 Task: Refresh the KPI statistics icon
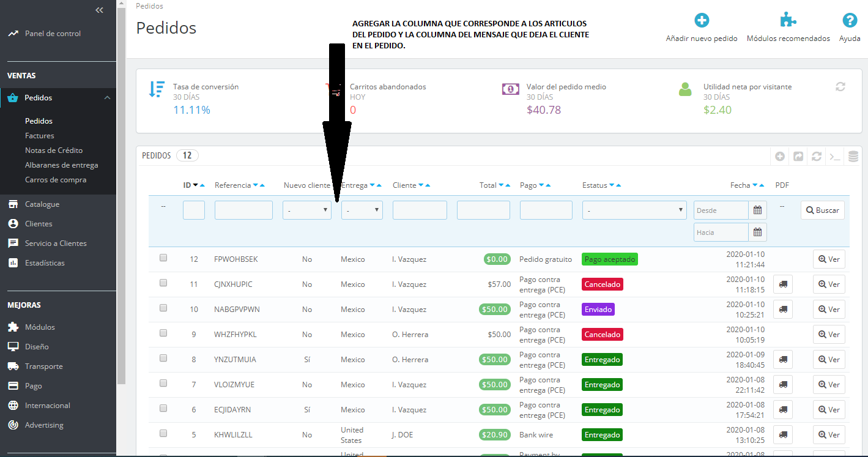point(840,87)
